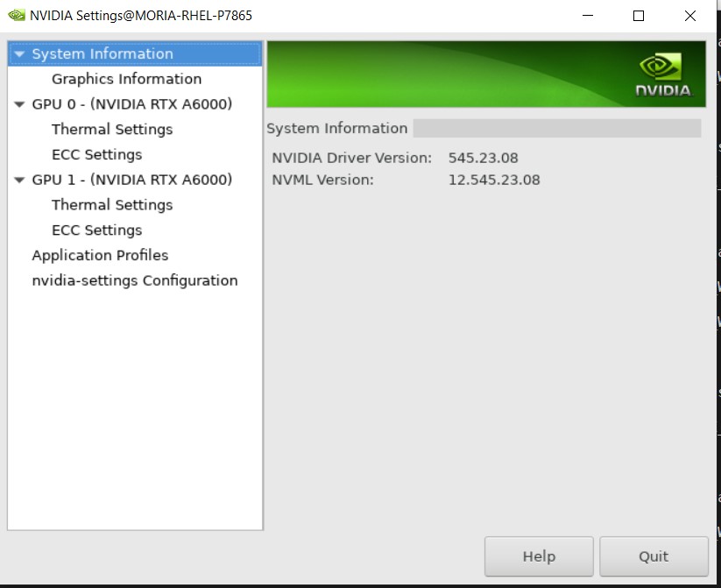721x588 pixels.
Task: Open the Application Profiles page
Action: tap(99, 255)
